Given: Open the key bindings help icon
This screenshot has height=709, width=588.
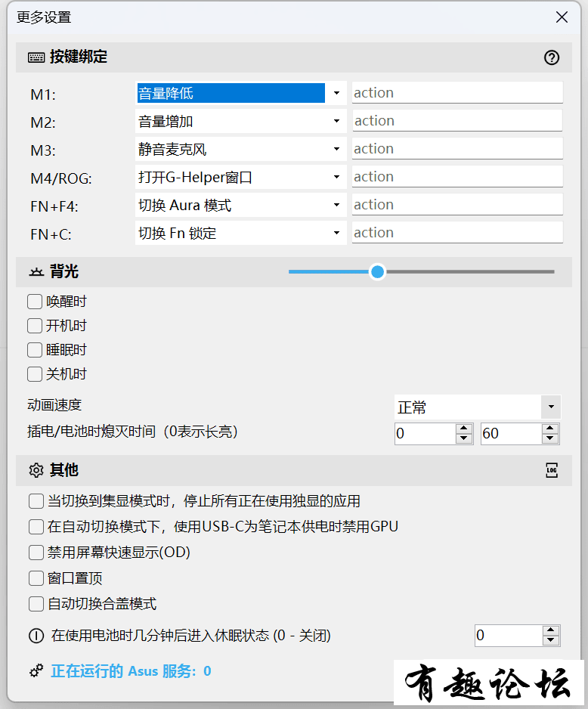Looking at the screenshot, I should click(x=552, y=57).
